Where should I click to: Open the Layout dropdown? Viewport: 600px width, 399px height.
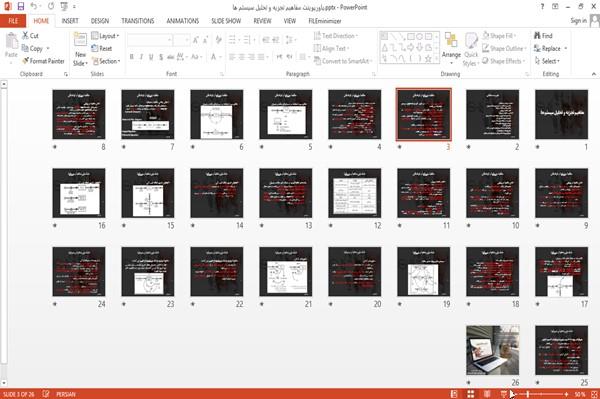point(105,36)
